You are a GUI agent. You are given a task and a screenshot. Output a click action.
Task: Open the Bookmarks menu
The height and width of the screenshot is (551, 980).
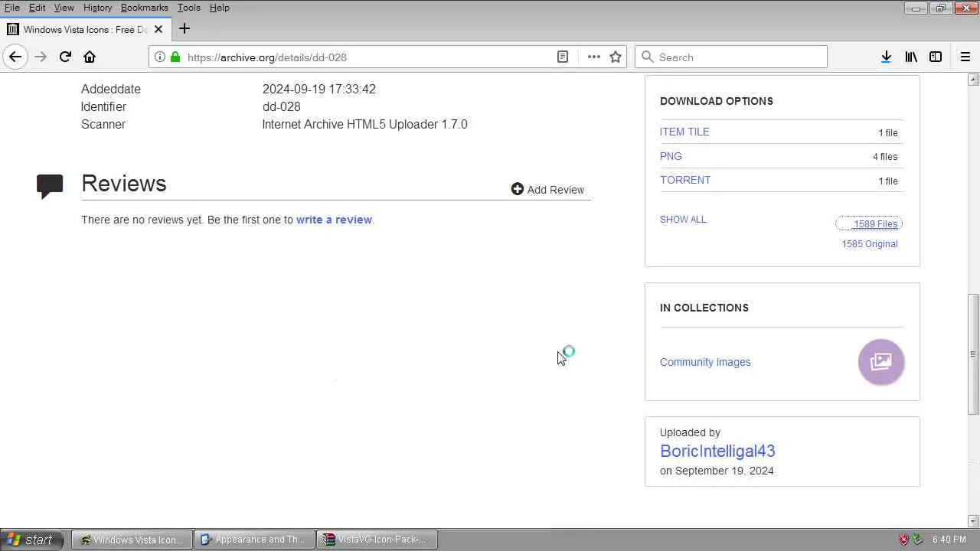[x=144, y=8]
